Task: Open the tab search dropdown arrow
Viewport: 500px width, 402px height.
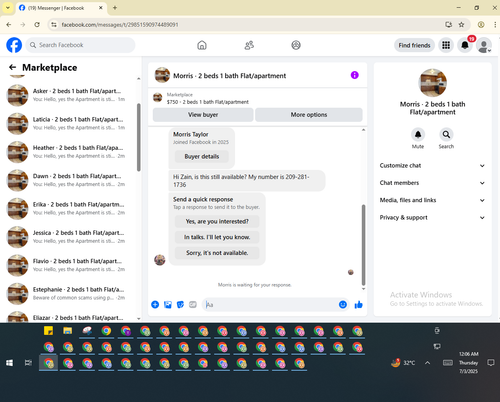Action: pyautogui.click(x=8, y=8)
